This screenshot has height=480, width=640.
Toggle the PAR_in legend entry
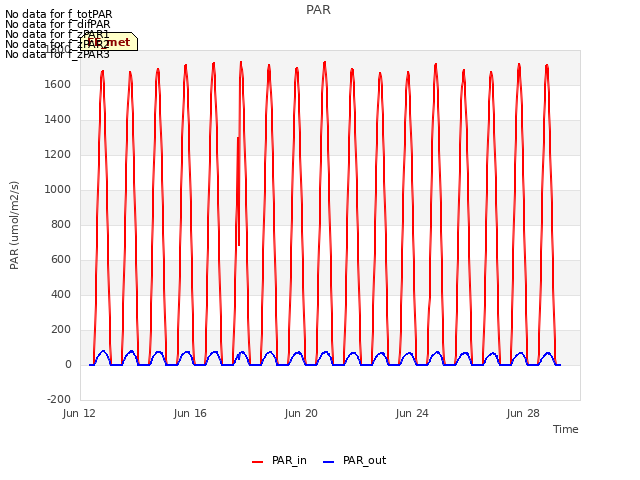[280, 460]
